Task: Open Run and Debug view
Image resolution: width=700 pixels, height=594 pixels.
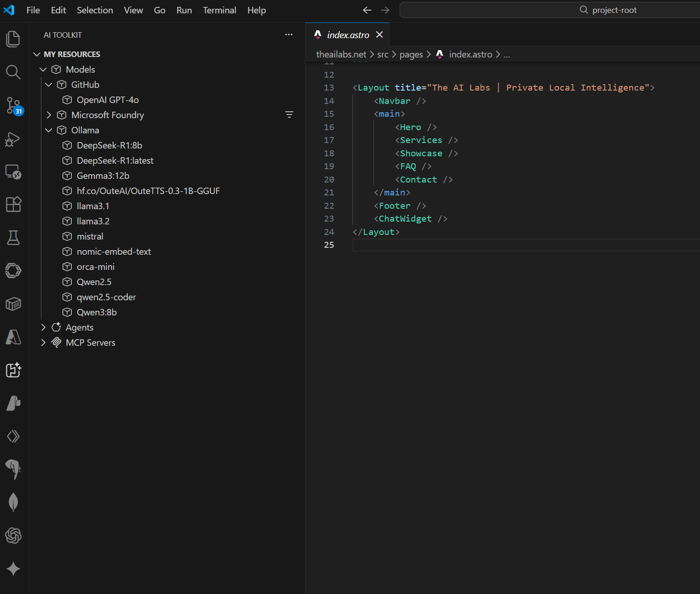Action: click(13, 139)
